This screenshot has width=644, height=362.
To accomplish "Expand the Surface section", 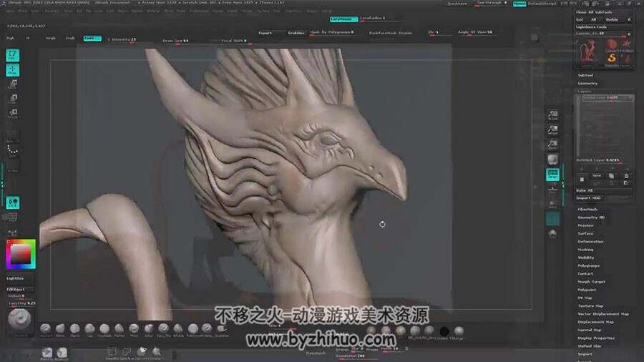I will click(585, 233).
